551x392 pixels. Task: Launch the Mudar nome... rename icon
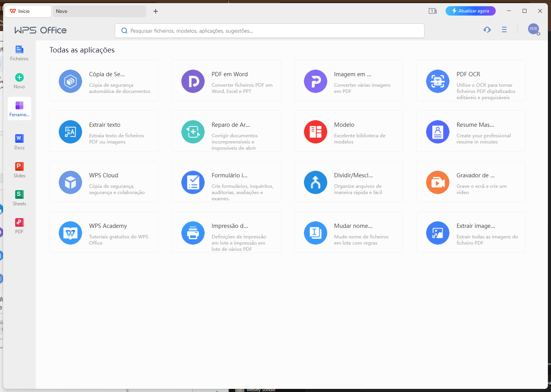[316, 233]
